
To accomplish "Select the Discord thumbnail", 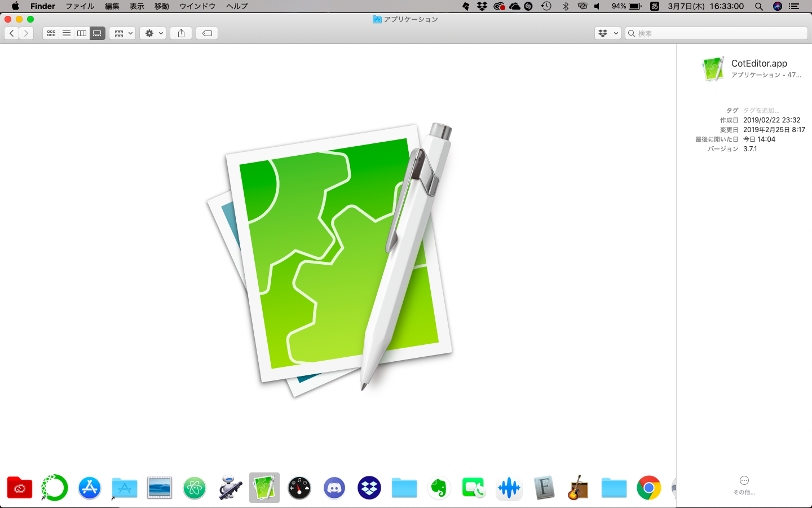I will coord(334,488).
